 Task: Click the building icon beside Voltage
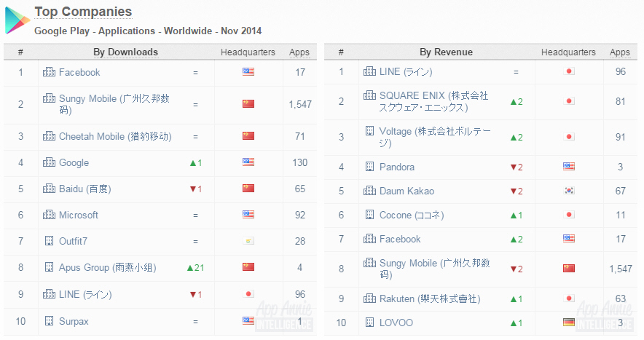point(369,131)
